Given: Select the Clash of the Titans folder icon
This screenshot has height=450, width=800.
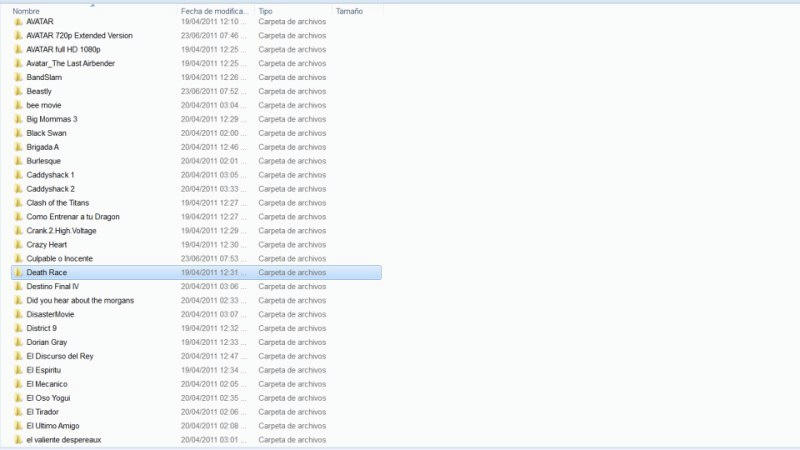Looking at the screenshot, I should pos(18,203).
